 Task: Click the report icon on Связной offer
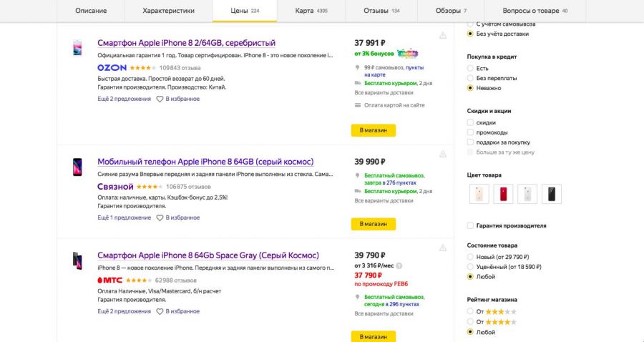(443, 154)
